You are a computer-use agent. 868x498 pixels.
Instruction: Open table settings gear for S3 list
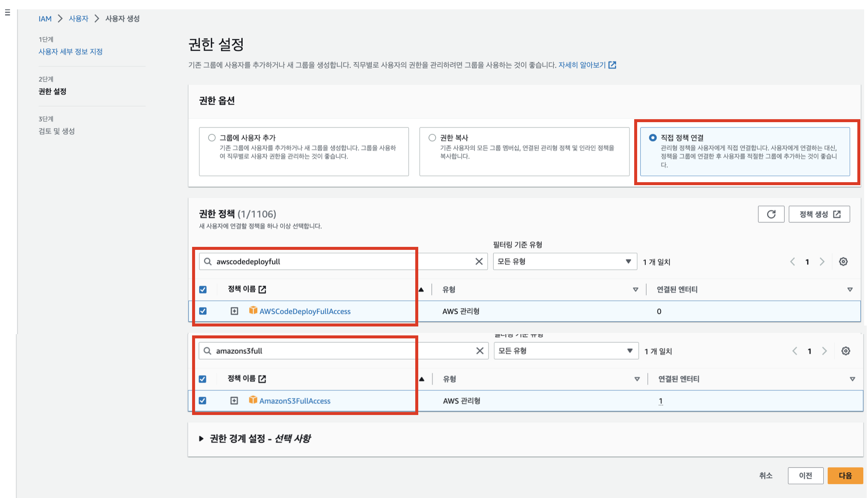[x=846, y=351]
